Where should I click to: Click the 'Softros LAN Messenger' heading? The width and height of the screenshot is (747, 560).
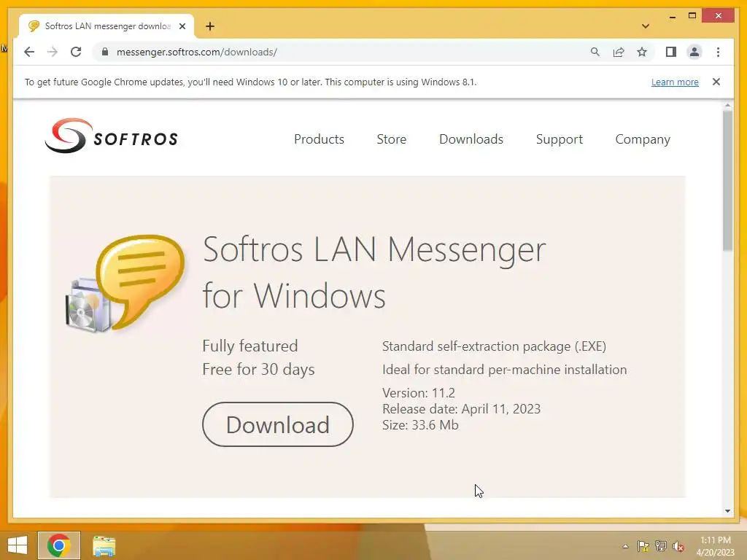tap(374, 249)
